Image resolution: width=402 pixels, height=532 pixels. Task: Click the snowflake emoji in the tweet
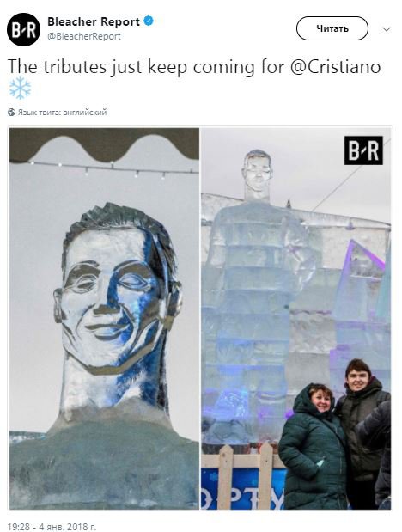pyautogui.click(x=20, y=88)
